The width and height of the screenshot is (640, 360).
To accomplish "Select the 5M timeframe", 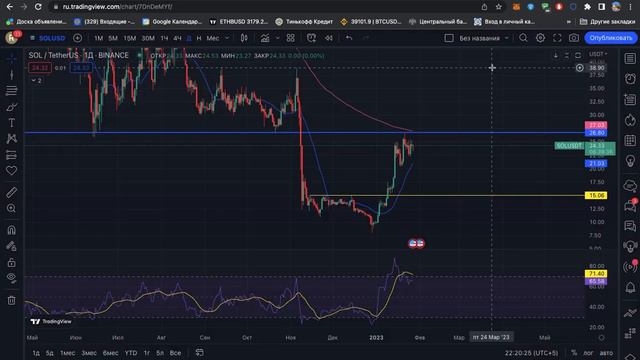I will click(113, 38).
